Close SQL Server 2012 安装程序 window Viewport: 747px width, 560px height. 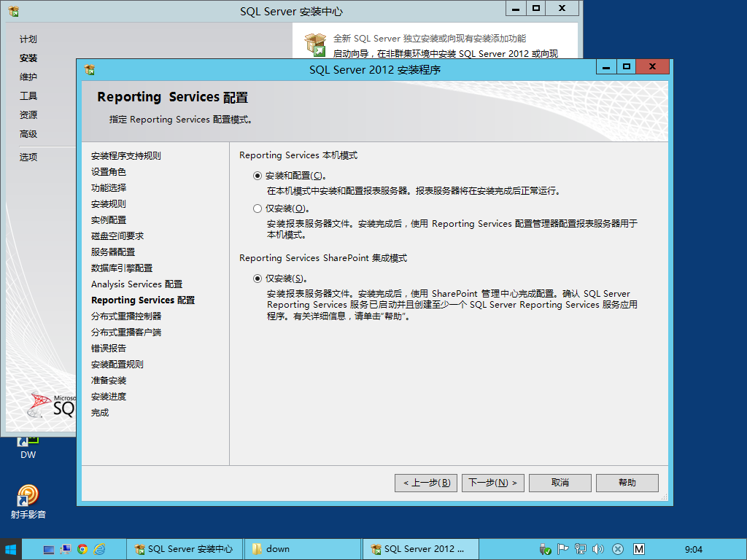pos(653,67)
